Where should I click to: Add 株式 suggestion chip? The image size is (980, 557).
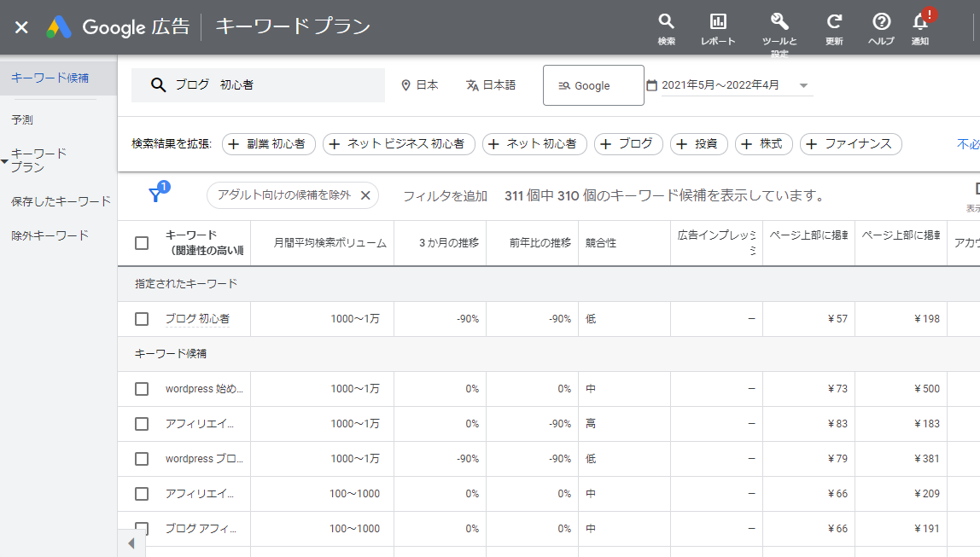click(764, 144)
